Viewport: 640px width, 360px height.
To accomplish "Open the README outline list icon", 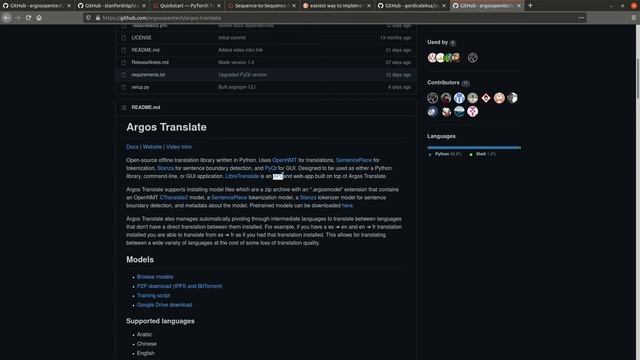I will (x=124, y=107).
